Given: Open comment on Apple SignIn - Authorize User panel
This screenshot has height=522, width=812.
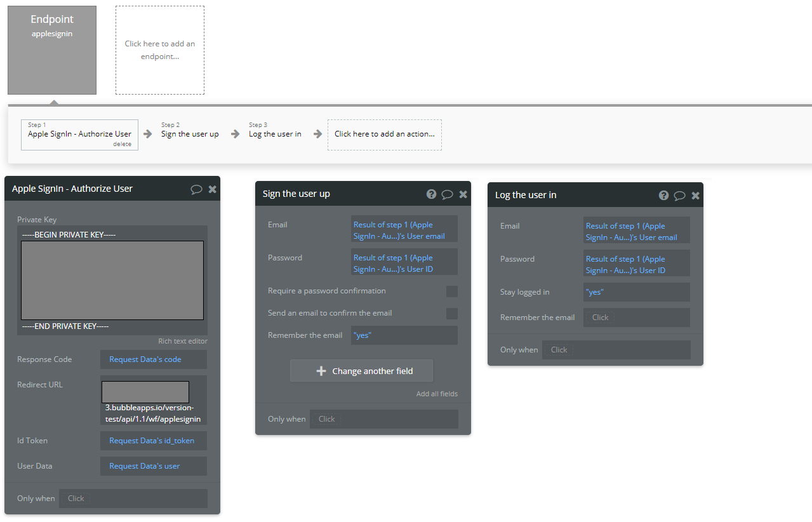Looking at the screenshot, I should click(196, 189).
